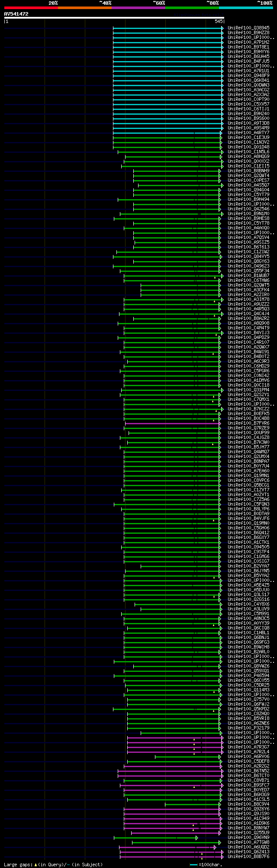This screenshot has width=277, height=868.
Task: Click purple alignment bar for UniRef100_A7R2L4
Action: (x=175, y=752)
